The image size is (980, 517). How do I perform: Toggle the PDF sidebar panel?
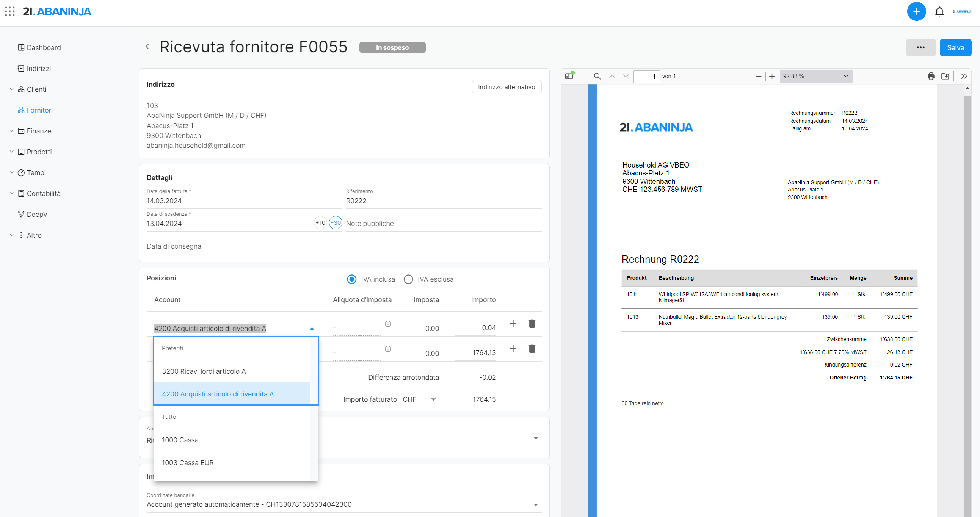[x=569, y=76]
